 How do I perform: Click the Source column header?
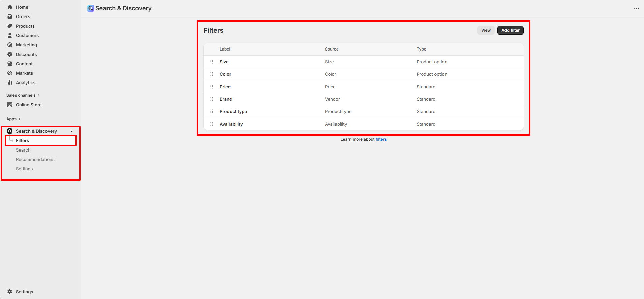coord(332,49)
